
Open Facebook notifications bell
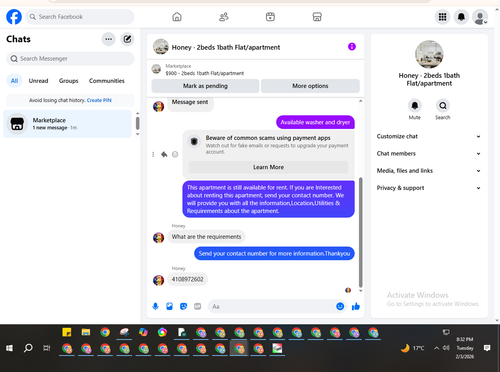pos(461,17)
